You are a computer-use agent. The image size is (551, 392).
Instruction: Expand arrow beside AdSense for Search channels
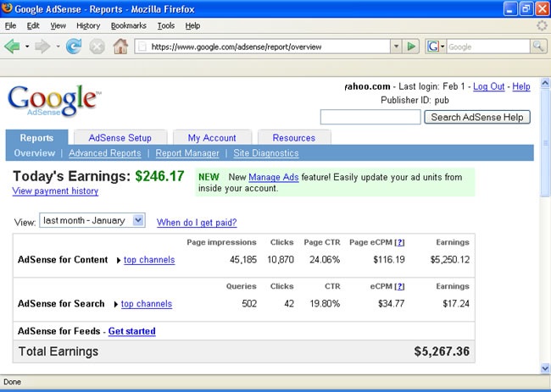tap(115, 304)
